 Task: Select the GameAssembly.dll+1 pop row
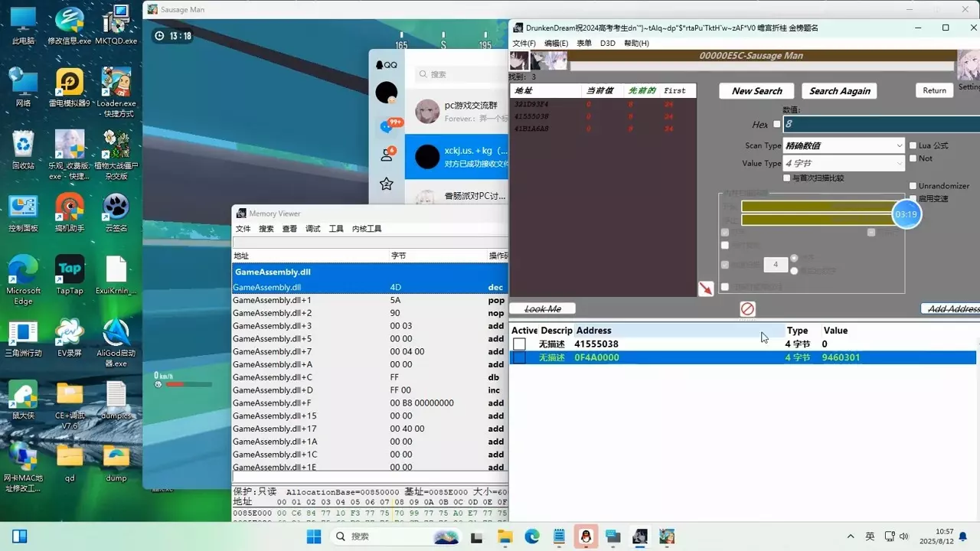point(370,301)
